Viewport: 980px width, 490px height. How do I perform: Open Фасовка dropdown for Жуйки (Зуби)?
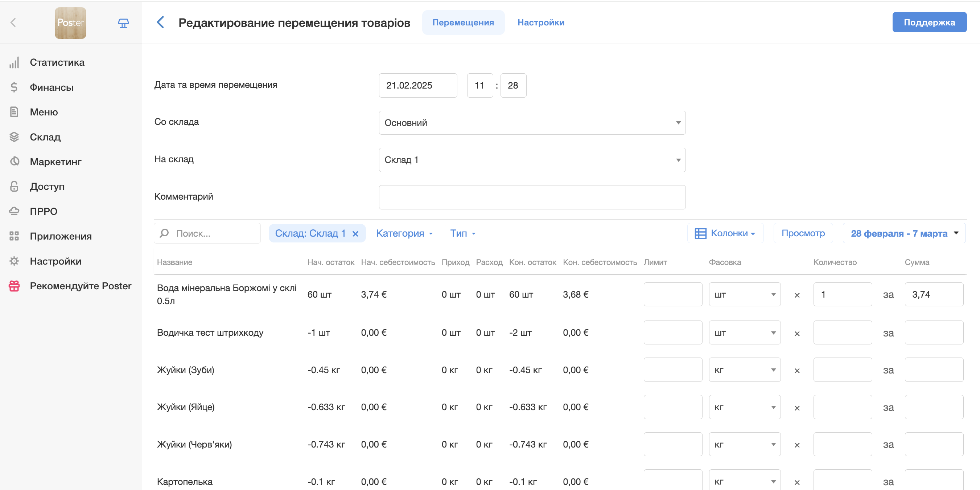tap(745, 370)
